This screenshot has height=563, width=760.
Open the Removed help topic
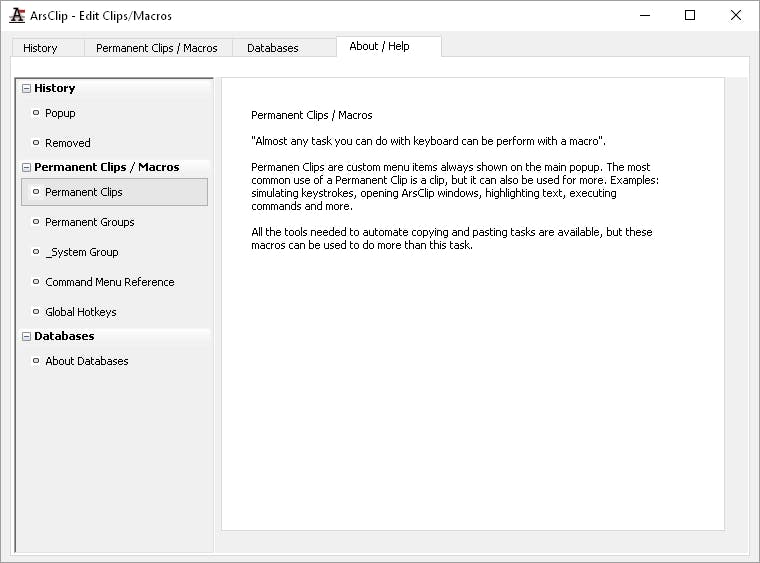point(68,143)
